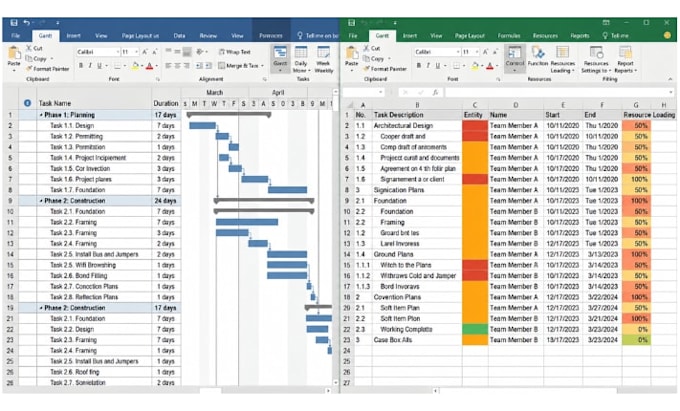Click the Duration column header
Viewport: 680px width, 411px height.
[166, 103]
